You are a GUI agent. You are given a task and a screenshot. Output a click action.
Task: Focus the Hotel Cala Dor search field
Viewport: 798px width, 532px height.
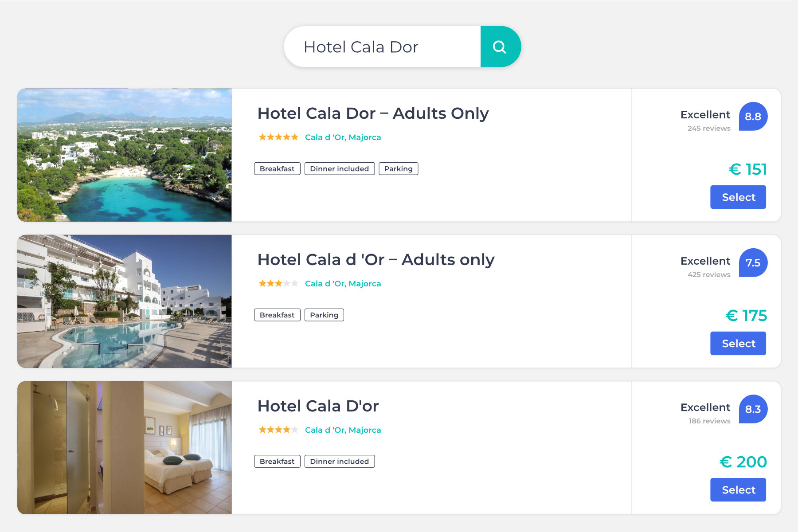coord(381,47)
